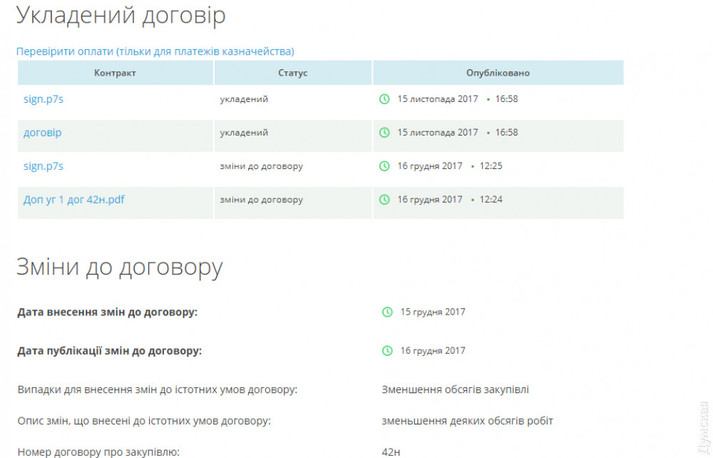This screenshot has height=458, width=713.
Task: Open the Перевірити оплати link
Action: click(155, 51)
